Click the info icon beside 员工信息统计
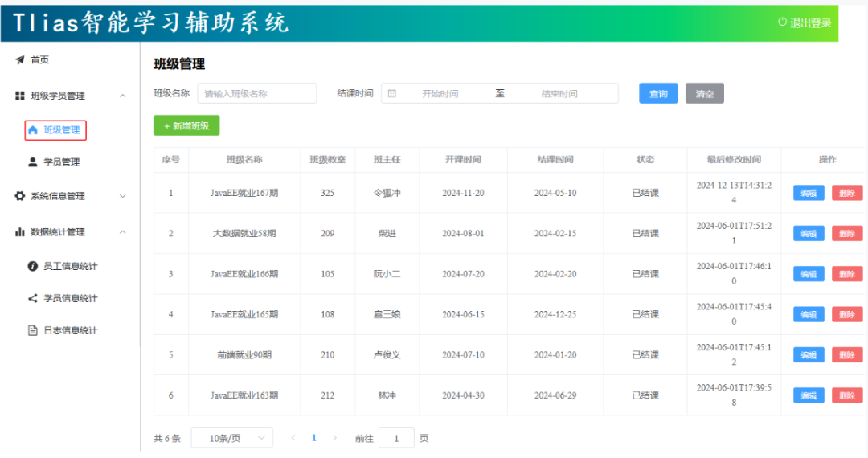The width and height of the screenshot is (868, 458). click(33, 266)
